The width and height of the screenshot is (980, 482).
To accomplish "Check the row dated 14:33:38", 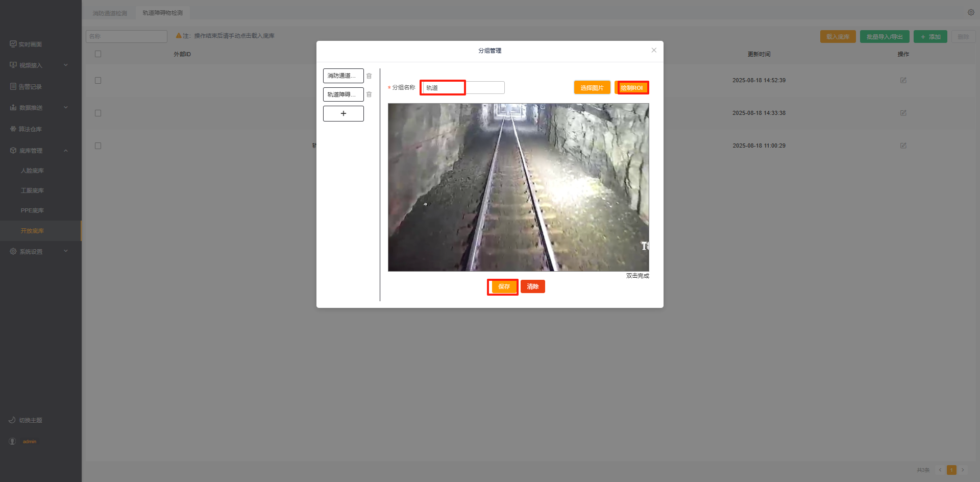I will [x=98, y=113].
